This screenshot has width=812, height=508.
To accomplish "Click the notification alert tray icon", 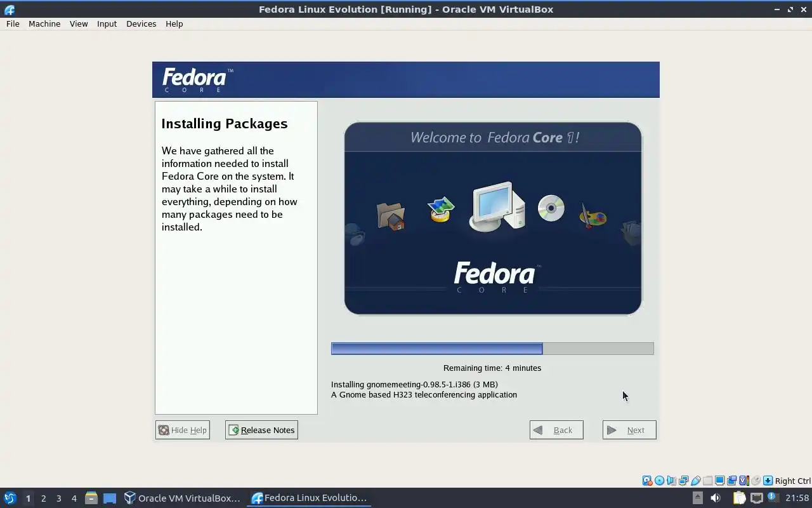I will 773,497.
